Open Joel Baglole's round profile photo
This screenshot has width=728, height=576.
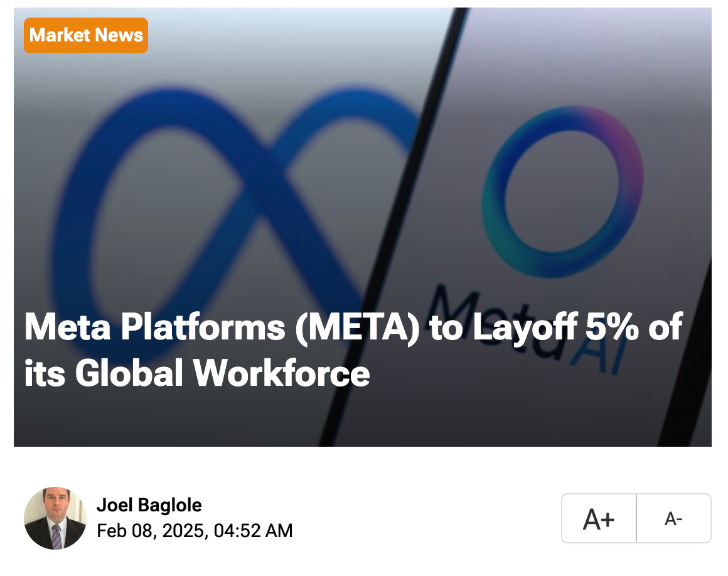[55, 518]
